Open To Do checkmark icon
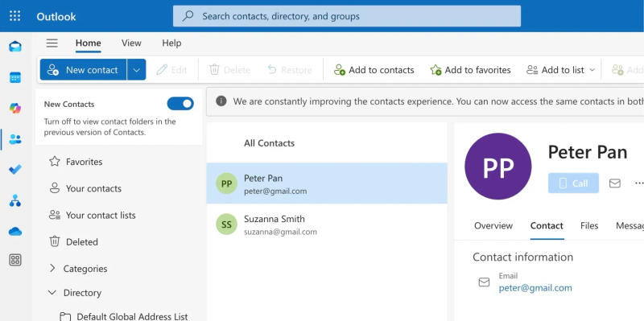The width and height of the screenshot is (644, 321). 15,170
